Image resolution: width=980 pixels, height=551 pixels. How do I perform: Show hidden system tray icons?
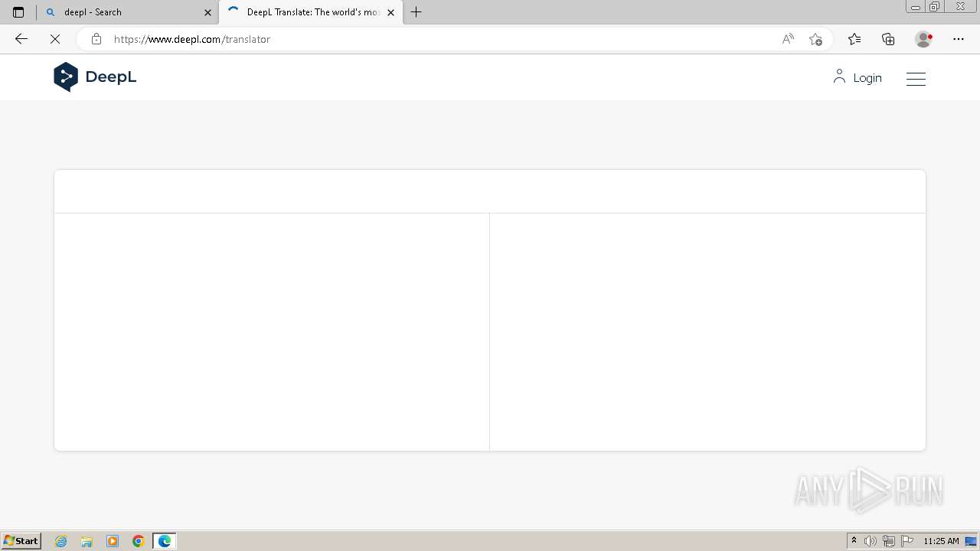pos(854,541)
